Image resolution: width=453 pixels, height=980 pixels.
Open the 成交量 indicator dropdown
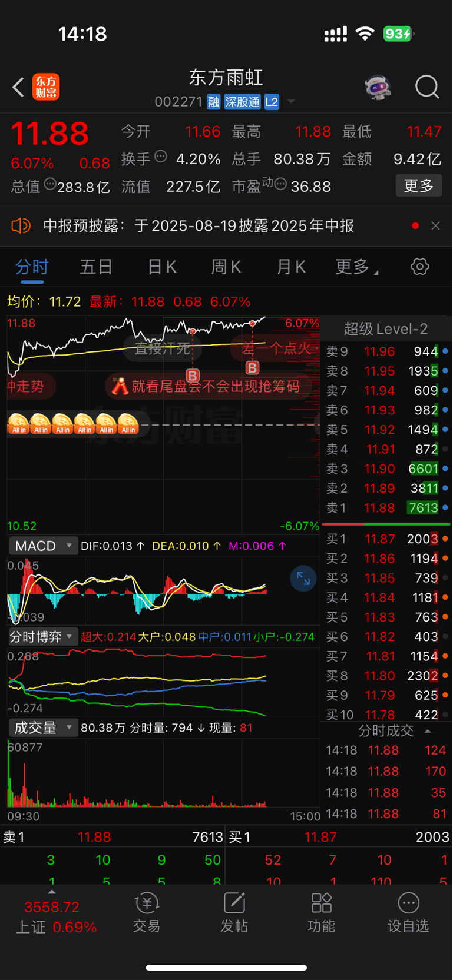pos(43,727)
